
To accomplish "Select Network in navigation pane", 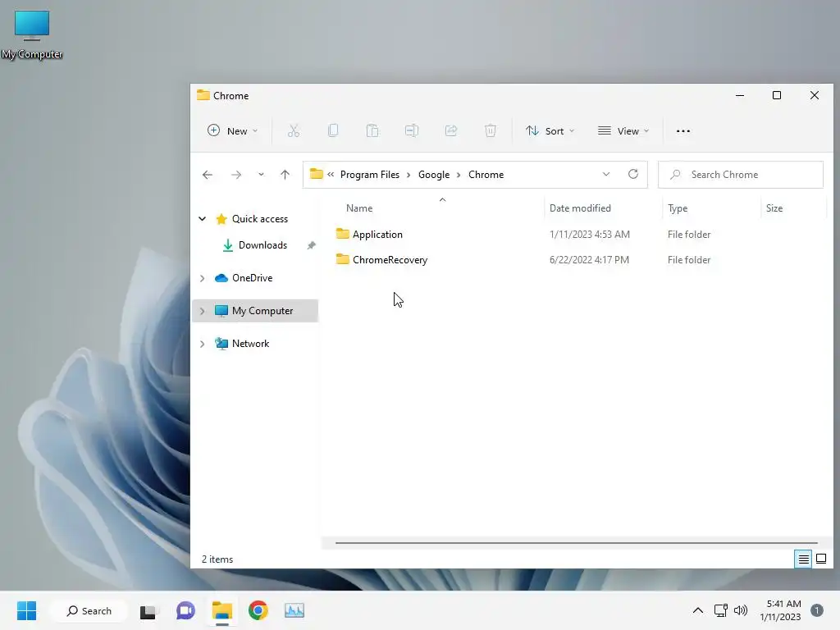I will tap(251, 344).
